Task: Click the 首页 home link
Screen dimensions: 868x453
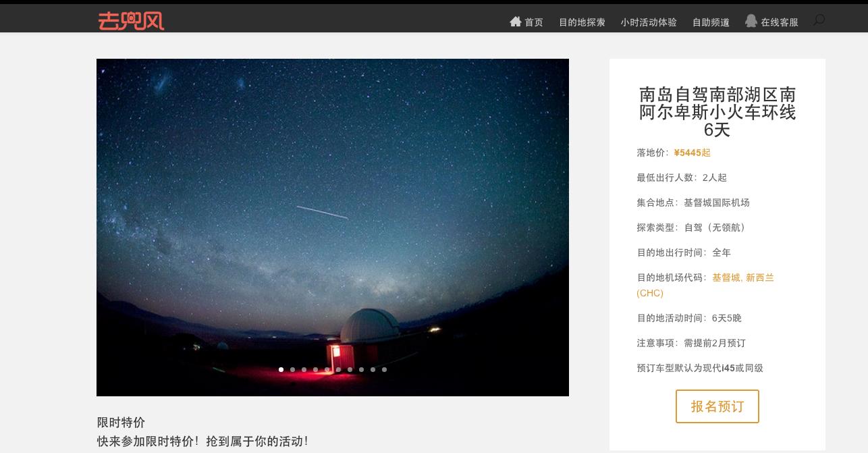Action: [534, 22]
